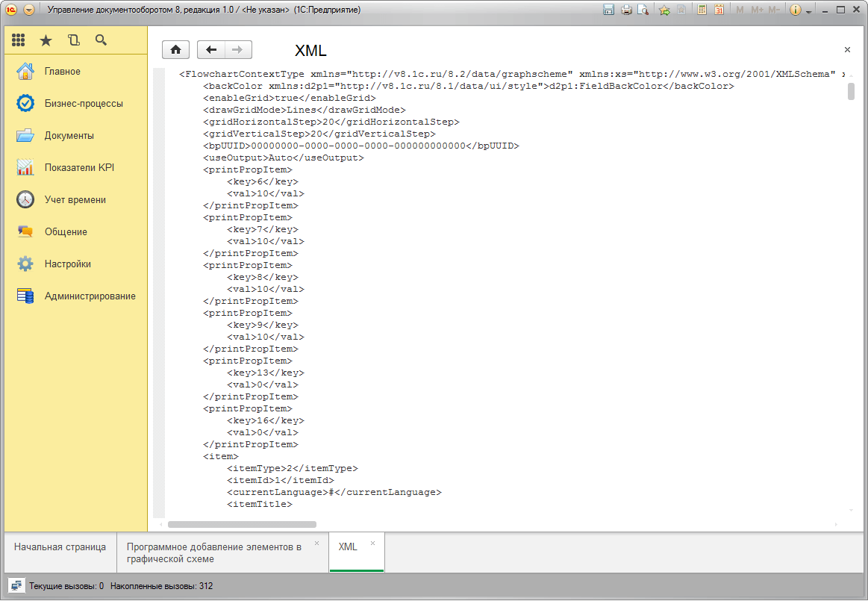
Task: Open the Бизнес-процессы section
Action: click(x=84, y=104)
